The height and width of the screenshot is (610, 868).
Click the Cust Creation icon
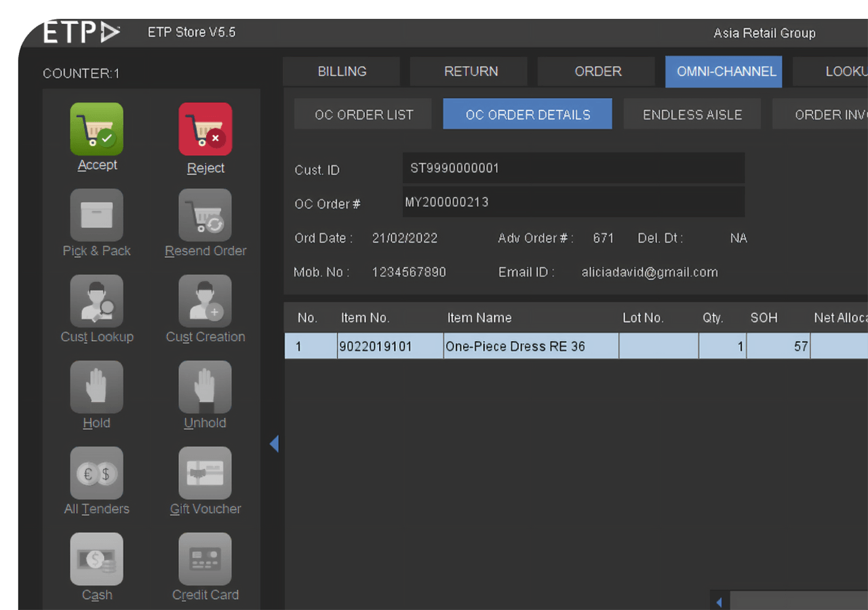click(x=205, y=301)
